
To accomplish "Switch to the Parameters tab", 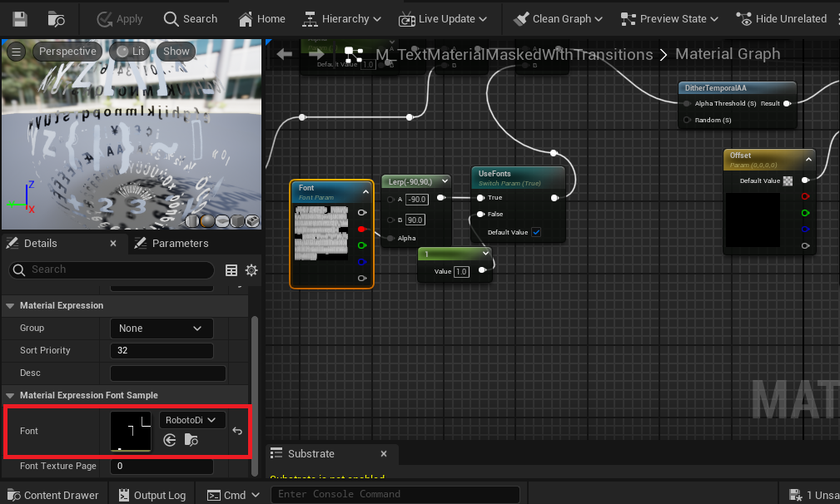I will (179, 244).
